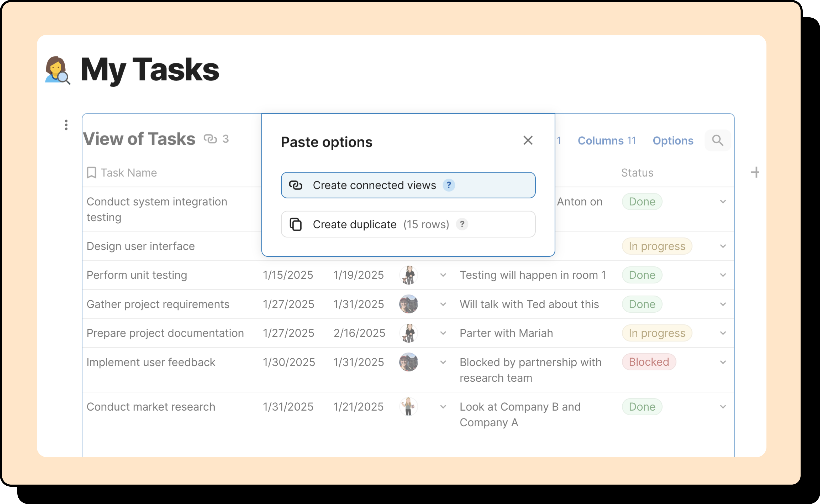This screenshot has width=820, height=504.
Task: Expand status dropdown for Implement user feedback
Action: click(x=723, y=362)
